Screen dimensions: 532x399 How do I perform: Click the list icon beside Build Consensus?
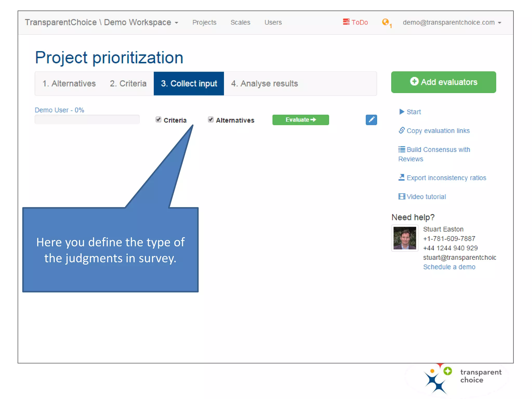click(x=402, y=149)
